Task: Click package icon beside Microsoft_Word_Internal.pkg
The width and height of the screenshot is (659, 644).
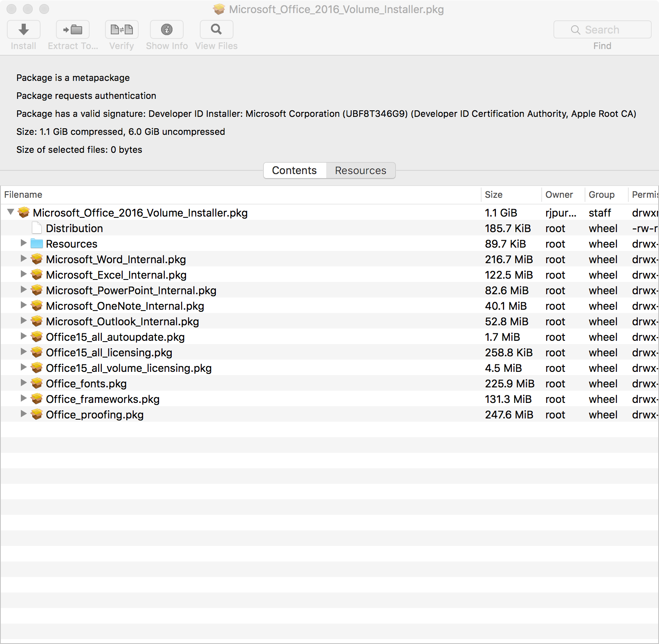Action: (37, 259)
